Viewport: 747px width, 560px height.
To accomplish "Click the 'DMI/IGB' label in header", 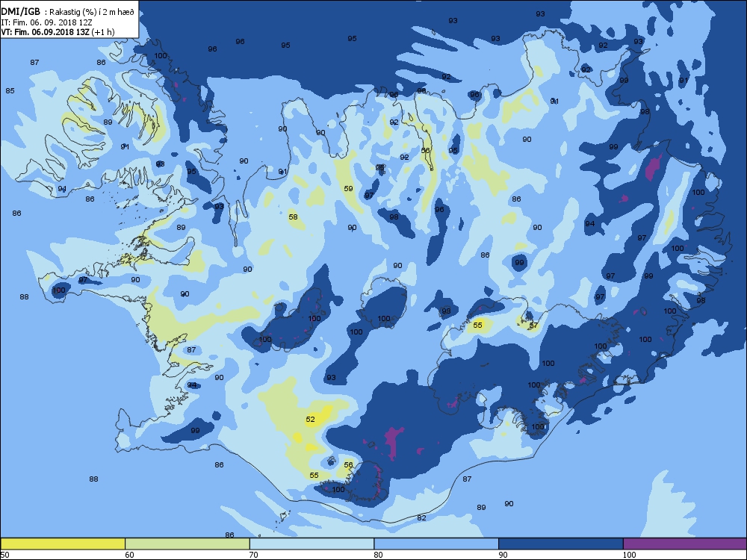I will tap(21, 13).
